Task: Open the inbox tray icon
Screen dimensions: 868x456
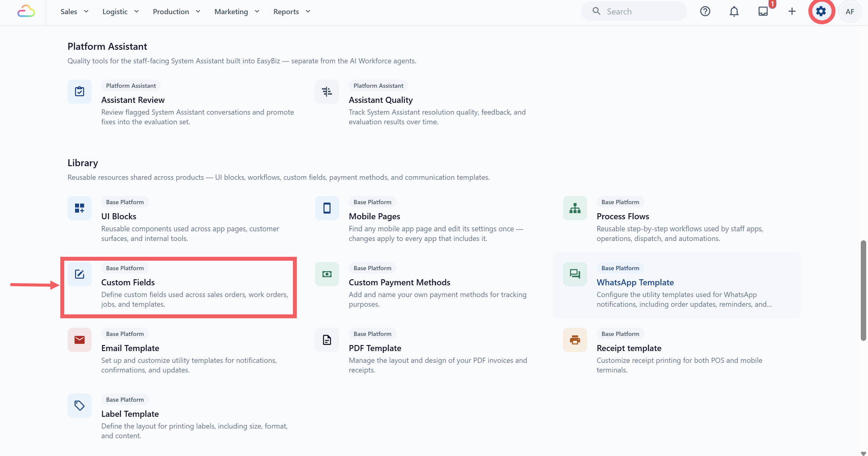Action: tap(763, 11)
